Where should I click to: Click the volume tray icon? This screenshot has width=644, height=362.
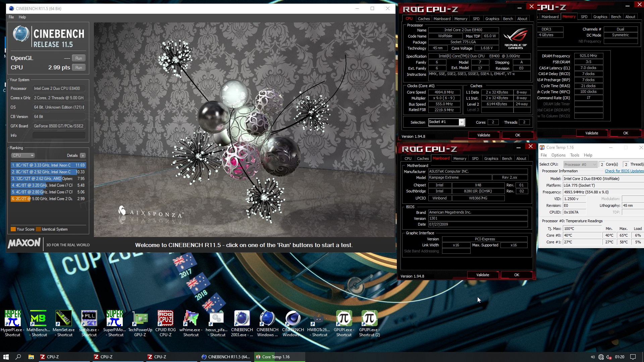point(609,357)
